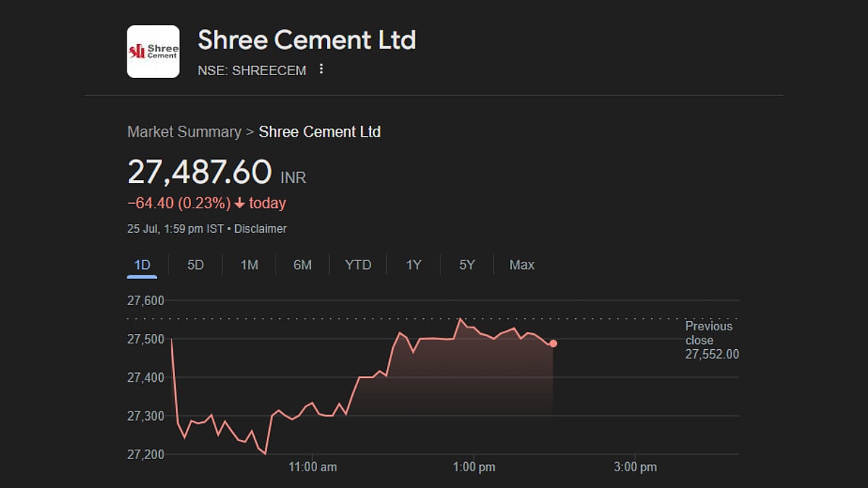Image resolution: width=868 pixels, height=488 pixels.
Task: Click the 27,487.60 stock price
Action: tap(200, 173)
